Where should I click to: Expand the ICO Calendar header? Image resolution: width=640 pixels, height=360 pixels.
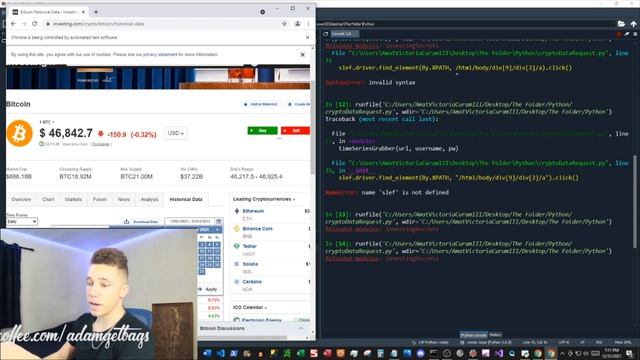click(250, 307)
